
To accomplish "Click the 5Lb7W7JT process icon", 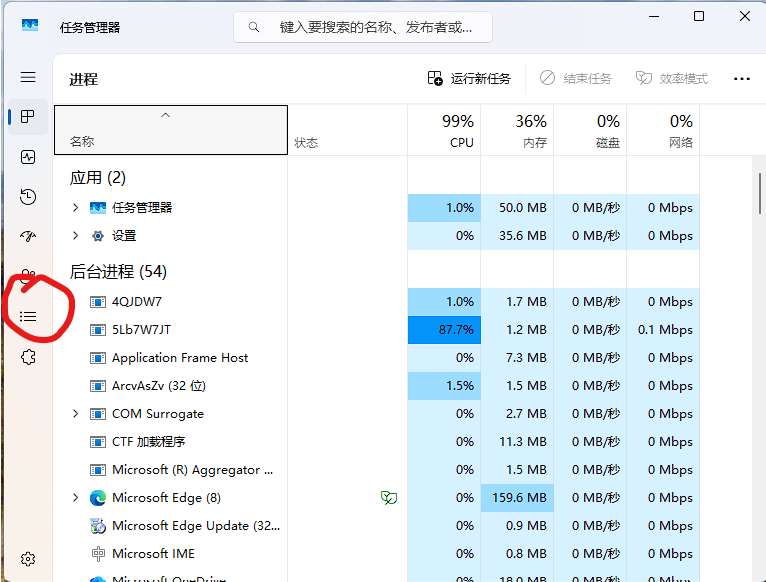I will pos(98,330).
